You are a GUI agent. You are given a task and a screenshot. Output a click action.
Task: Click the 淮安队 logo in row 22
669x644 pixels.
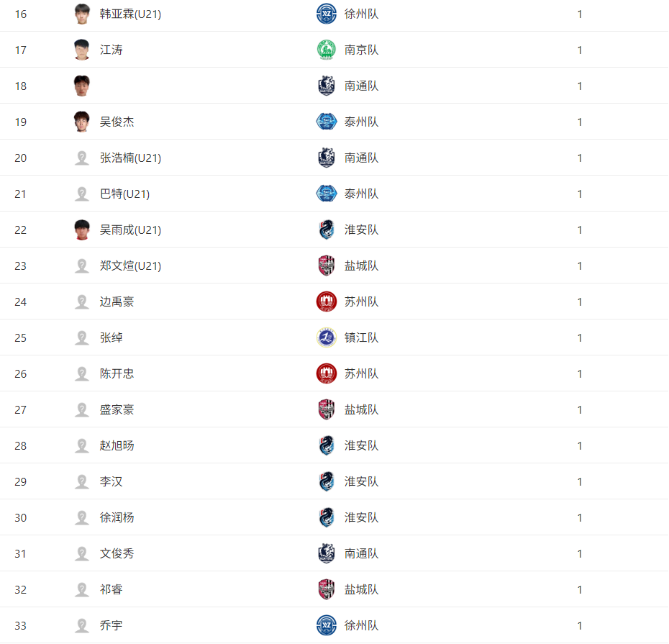pyautogui.click(x=327, y=230)
